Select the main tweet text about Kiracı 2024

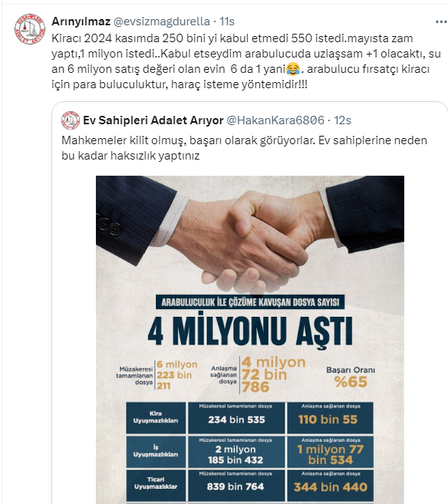click(x=245, y=61)
